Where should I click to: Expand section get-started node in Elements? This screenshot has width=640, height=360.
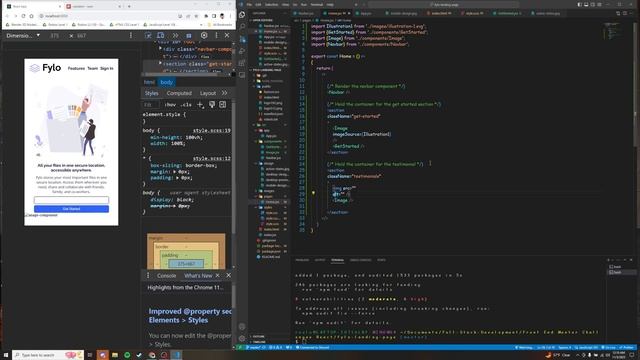160,63
